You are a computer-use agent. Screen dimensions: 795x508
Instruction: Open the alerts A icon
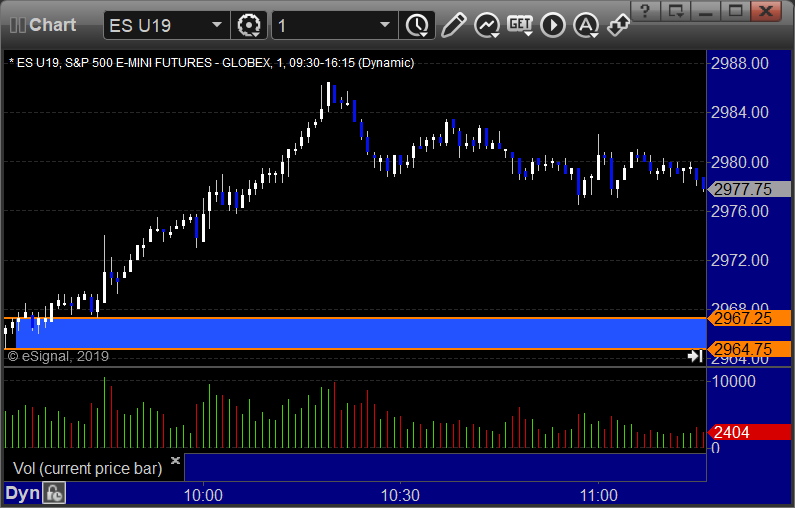click(586, 25)
